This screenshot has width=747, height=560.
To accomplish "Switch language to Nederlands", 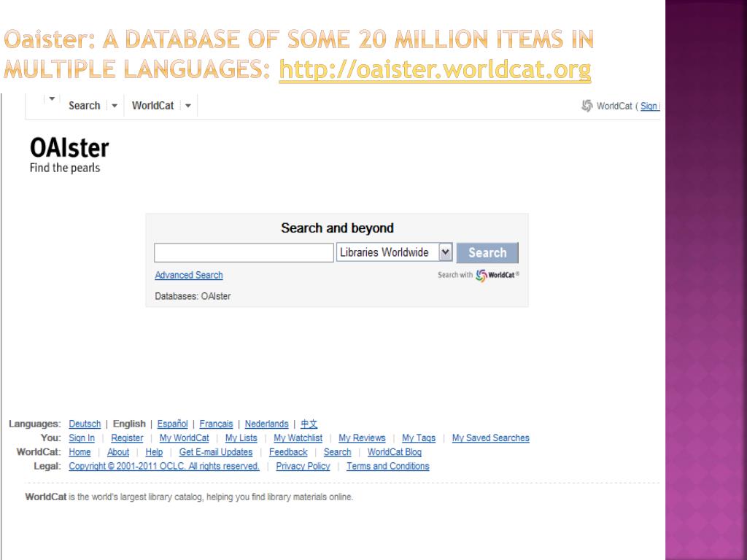I will point(267,424).
